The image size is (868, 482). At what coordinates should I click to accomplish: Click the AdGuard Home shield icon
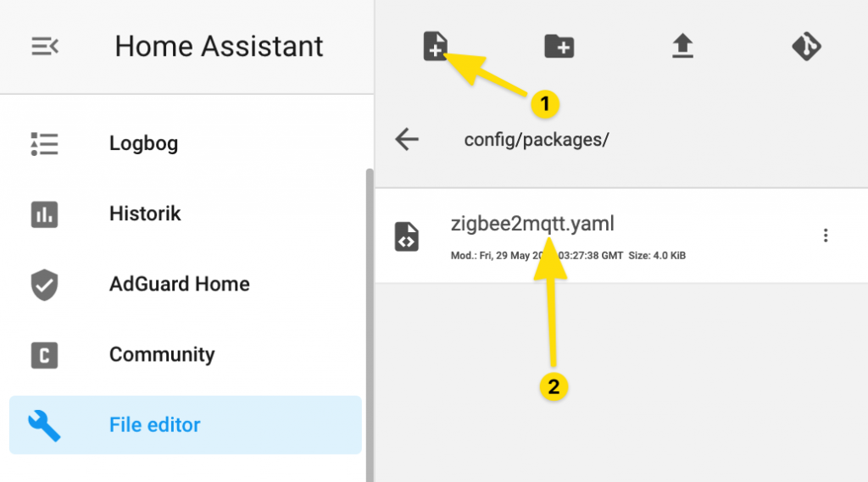pos(44,285)
